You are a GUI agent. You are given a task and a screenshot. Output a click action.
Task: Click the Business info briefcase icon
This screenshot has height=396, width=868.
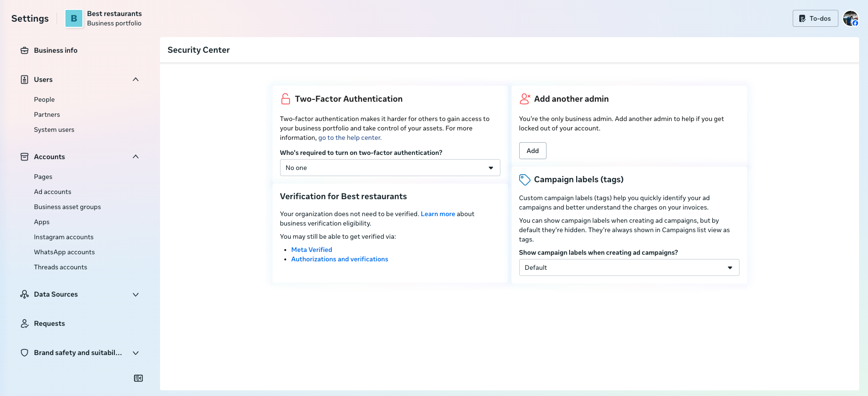pyautogui.click(x=24, y=50)
